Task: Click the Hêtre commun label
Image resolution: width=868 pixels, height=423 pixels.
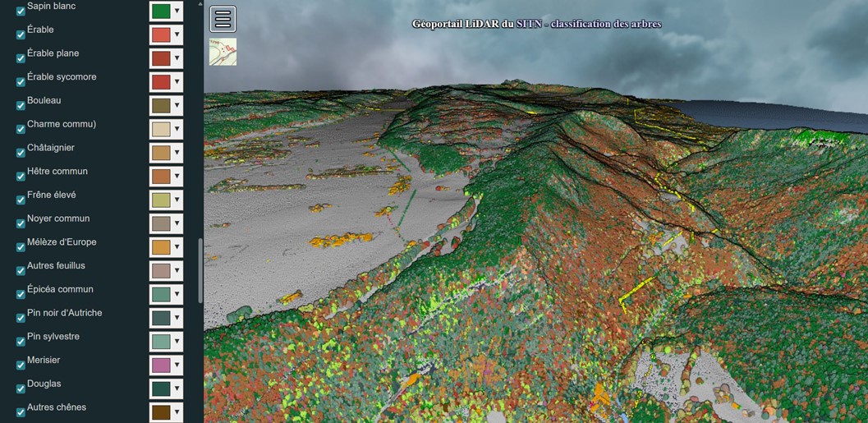Action: click(57, 172)
